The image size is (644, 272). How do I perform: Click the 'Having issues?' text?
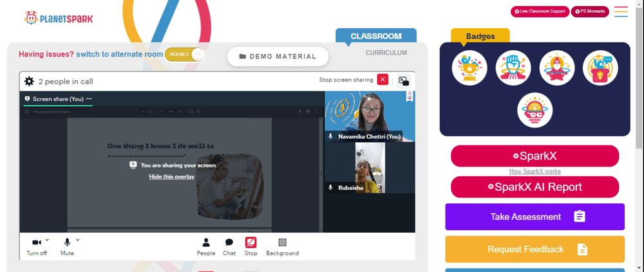coord(46,54)
